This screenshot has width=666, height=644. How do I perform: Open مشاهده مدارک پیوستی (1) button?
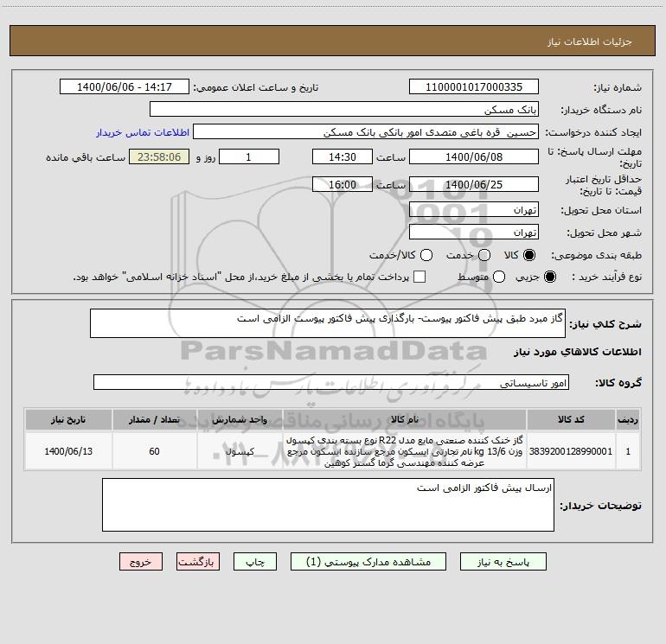pyautogui.click(x=368, y=562)
